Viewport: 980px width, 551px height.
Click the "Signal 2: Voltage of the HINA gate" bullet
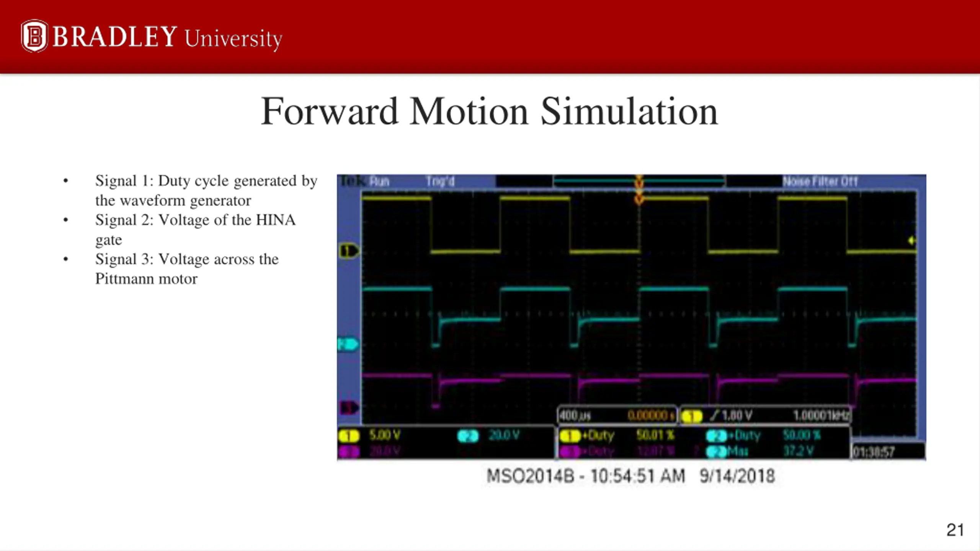(x=195, y=230)
